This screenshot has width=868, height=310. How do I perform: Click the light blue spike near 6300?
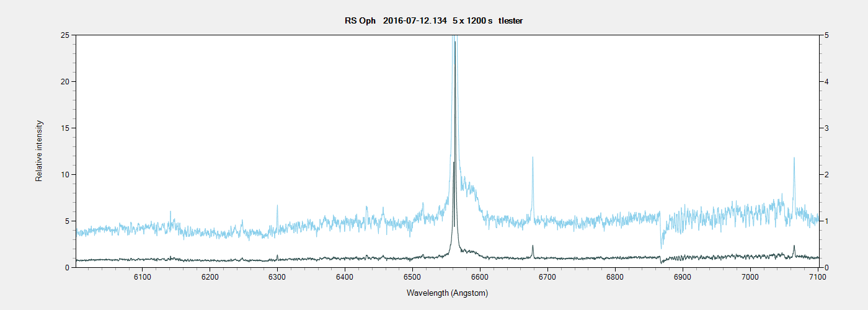(277, 208)
